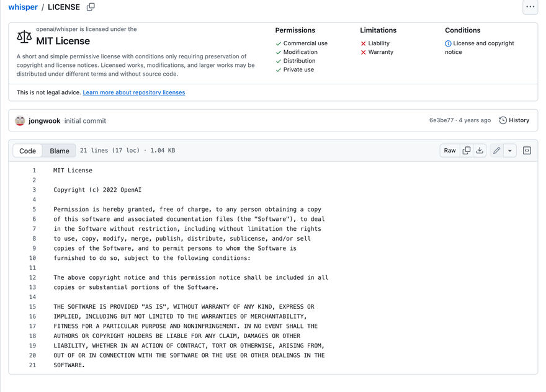Open the initial commit message link
This screenshot has width=546, height=392.
pos(85,121)
